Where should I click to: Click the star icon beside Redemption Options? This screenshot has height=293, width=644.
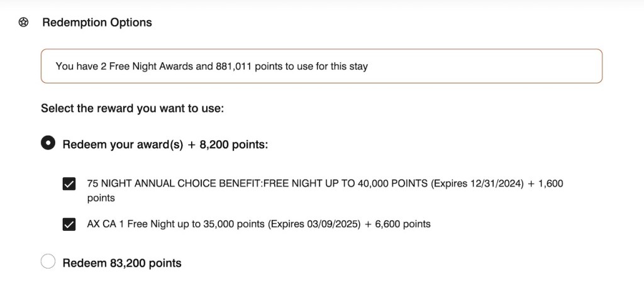click(24, 23)
